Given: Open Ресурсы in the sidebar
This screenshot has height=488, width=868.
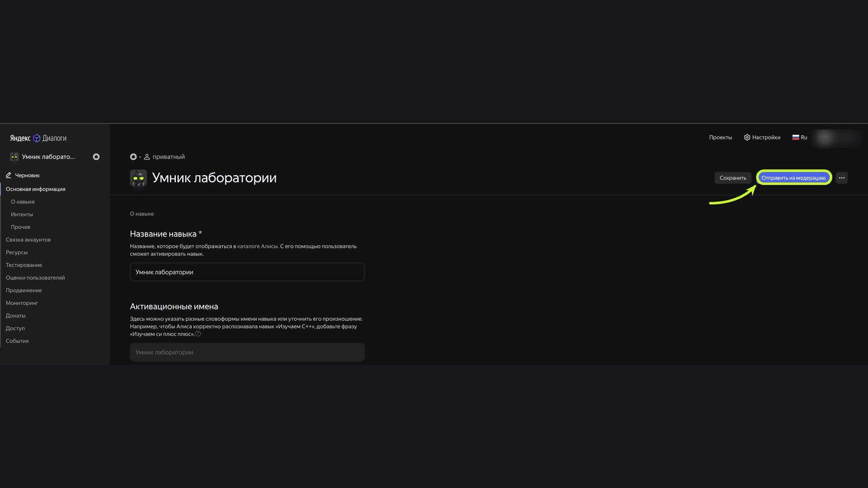Looking at the screenshot, I should coord(17,252).
